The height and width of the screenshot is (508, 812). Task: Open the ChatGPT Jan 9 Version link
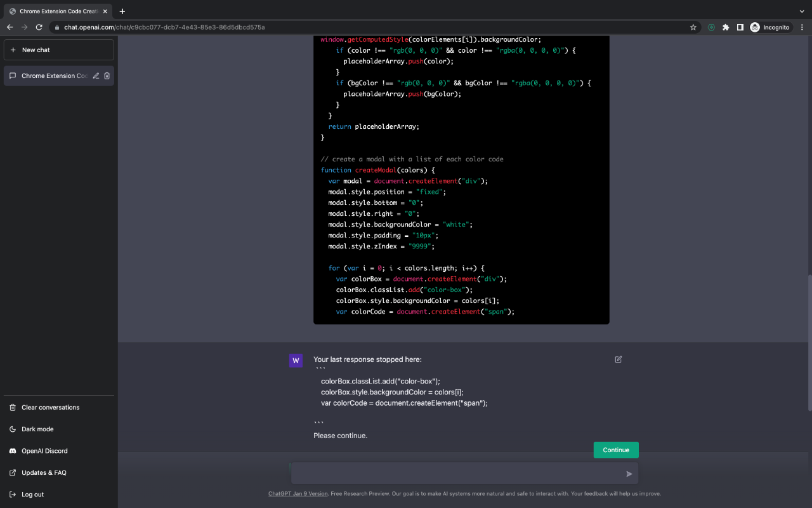coord(298,493)
